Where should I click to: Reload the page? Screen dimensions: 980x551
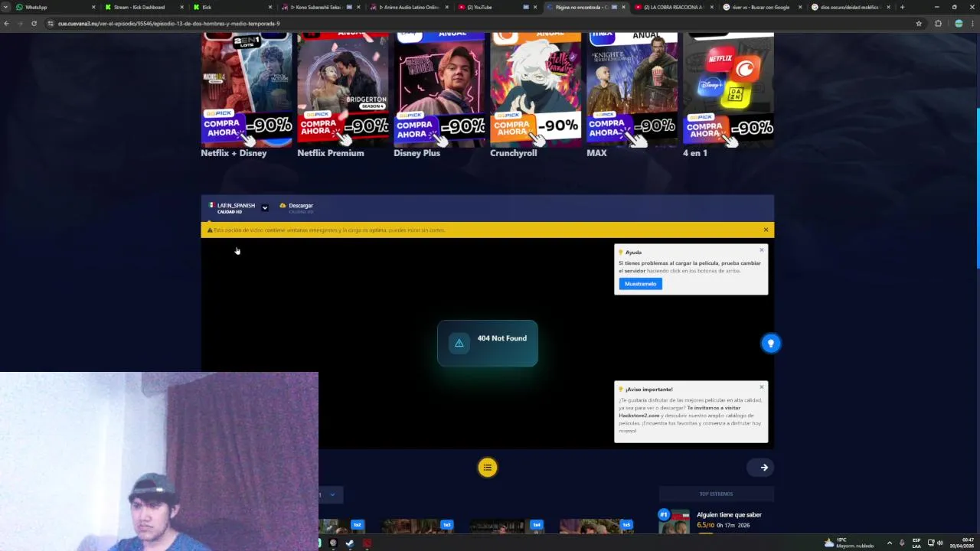tap(34, 24)
